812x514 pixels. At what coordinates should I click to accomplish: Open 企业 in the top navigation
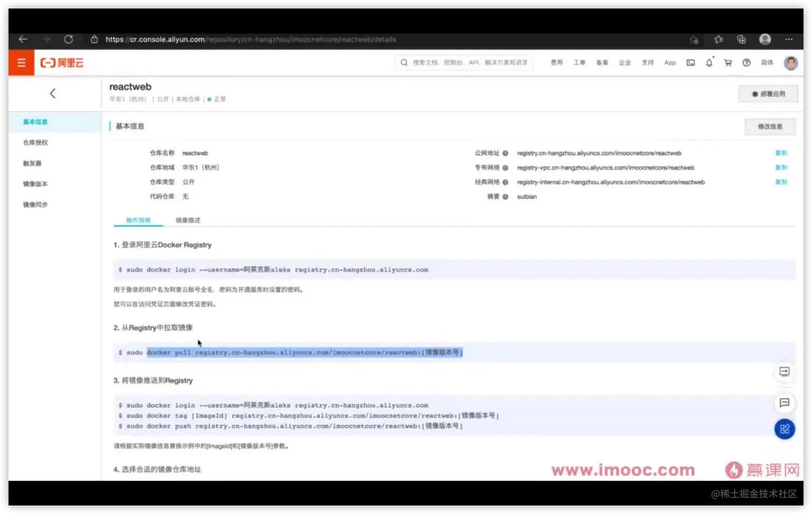pyautogui.click(x=625, y=63)
